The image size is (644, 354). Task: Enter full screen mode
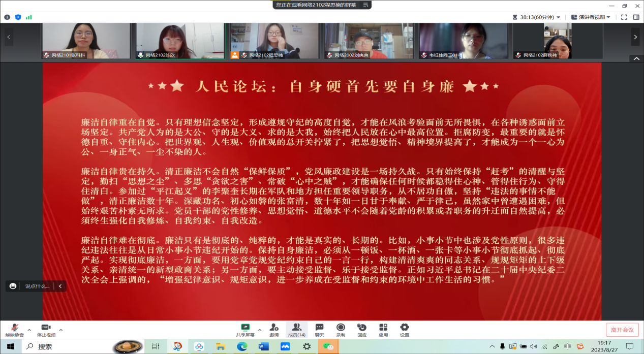point(624,17)
